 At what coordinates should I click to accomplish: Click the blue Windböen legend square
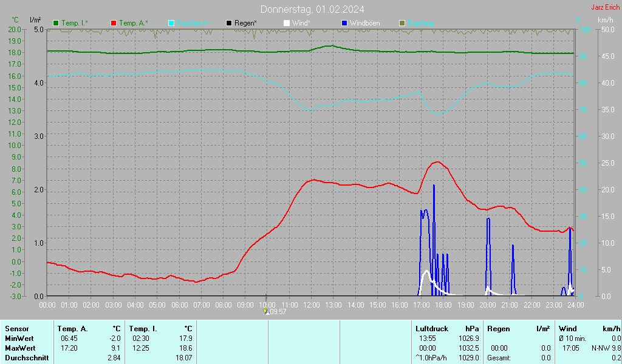click(344, 23)
